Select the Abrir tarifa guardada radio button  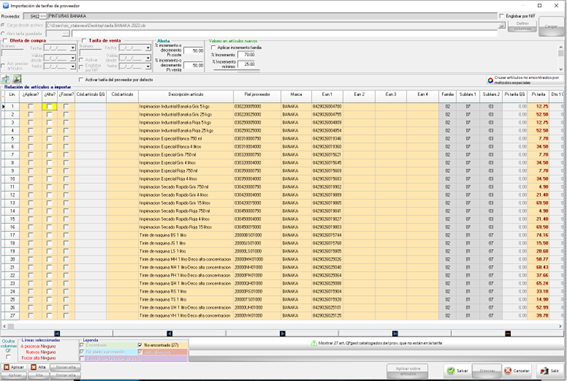[x=3, y=33]
